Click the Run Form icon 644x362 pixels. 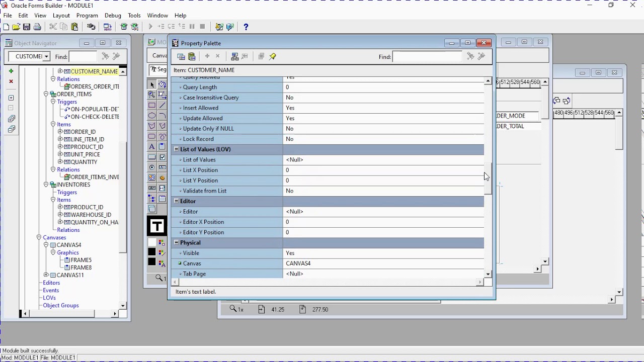pyautogui.click(x=124, y=27)
